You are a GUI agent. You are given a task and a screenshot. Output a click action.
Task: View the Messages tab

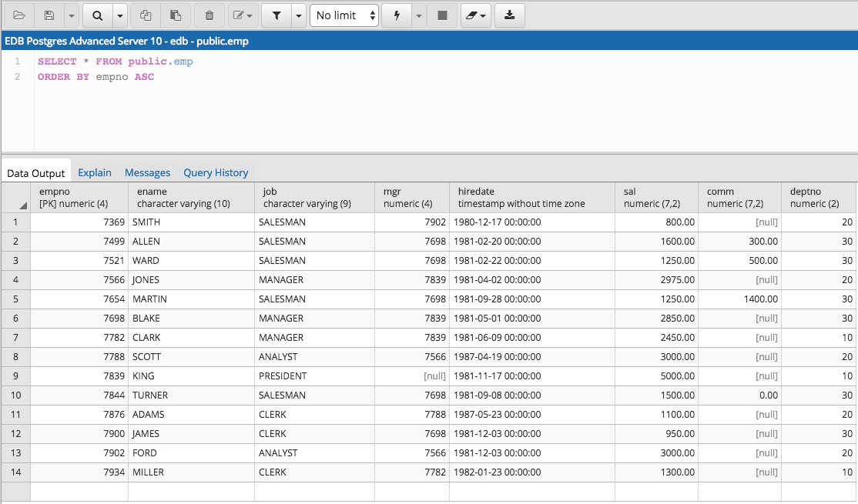point(147,172)
